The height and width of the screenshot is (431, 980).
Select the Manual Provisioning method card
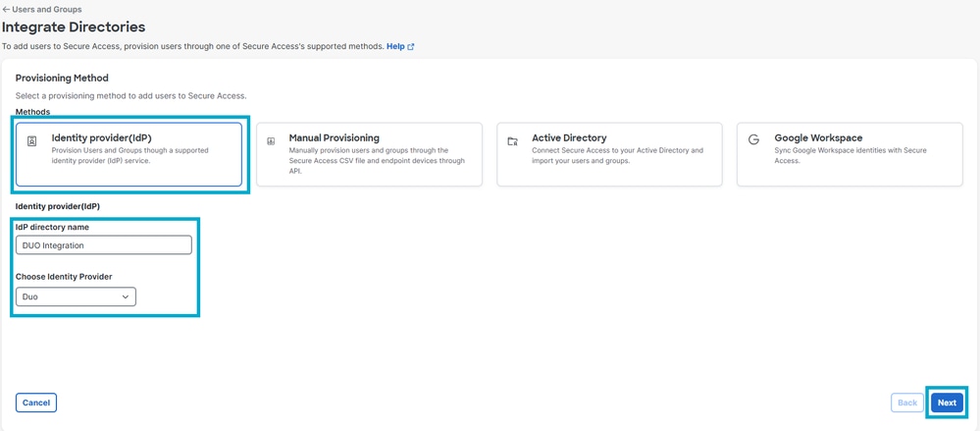(370, 154)
